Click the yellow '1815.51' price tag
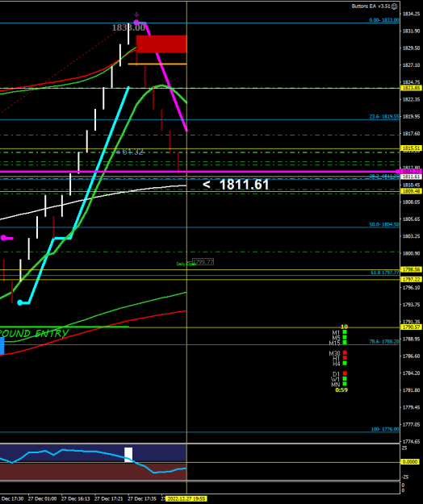The width and height of the screenshot is (423, 504). coord(411,148)
